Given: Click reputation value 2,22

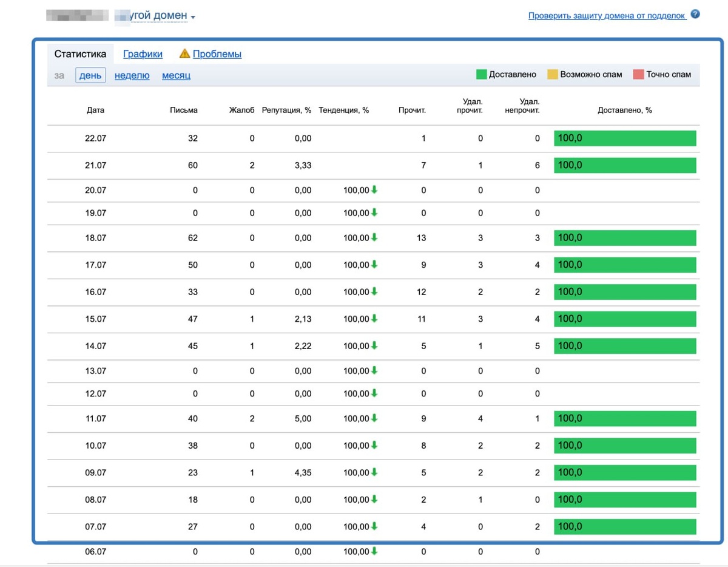Looking at the screenshot, I should [x=303, y=346].
